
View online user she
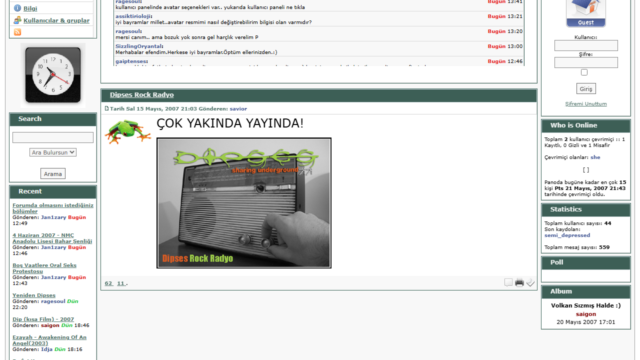tap(595, 157)
